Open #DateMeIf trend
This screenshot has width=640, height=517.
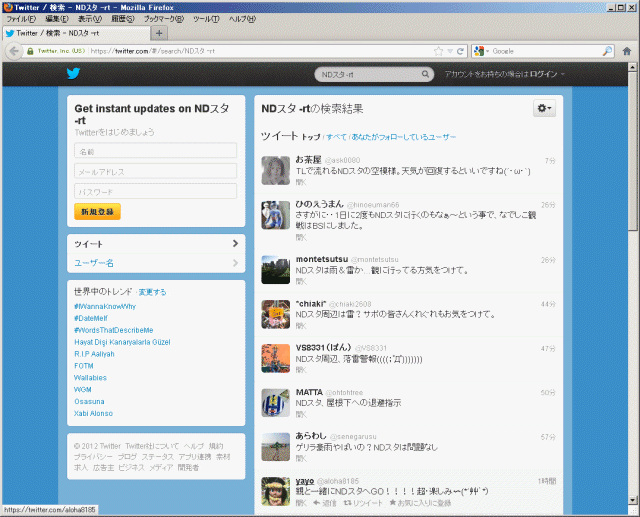click(91, 318)
